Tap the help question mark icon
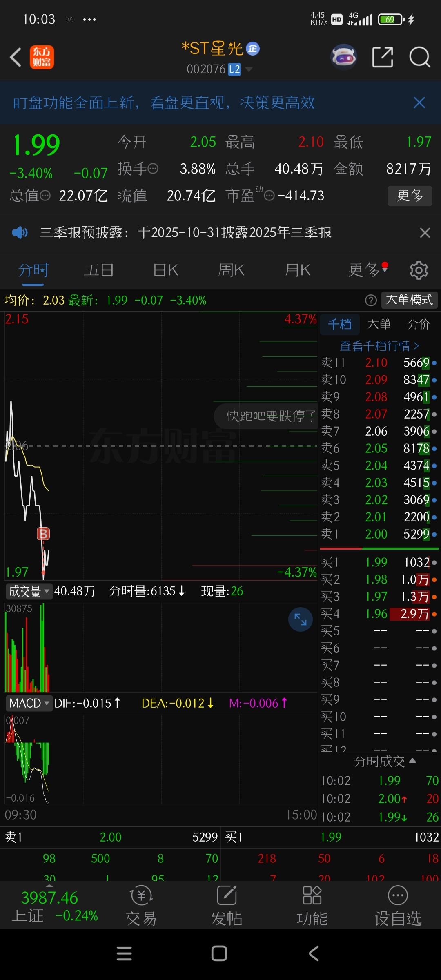Image resolution: width=441 pixels, height=980 pixels. [x=371, y=301]
